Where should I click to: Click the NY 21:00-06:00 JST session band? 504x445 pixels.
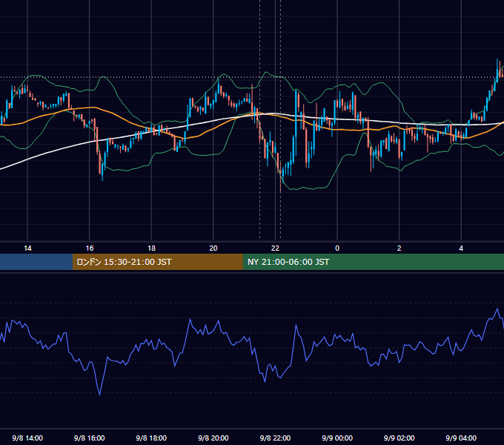pos(373,262)
